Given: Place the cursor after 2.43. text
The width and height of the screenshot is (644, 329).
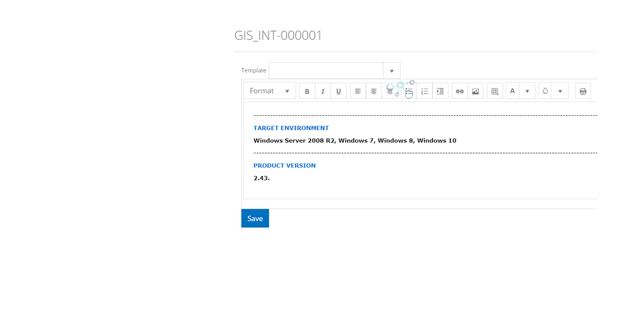Looking at the screenshot, I should 270,178.
